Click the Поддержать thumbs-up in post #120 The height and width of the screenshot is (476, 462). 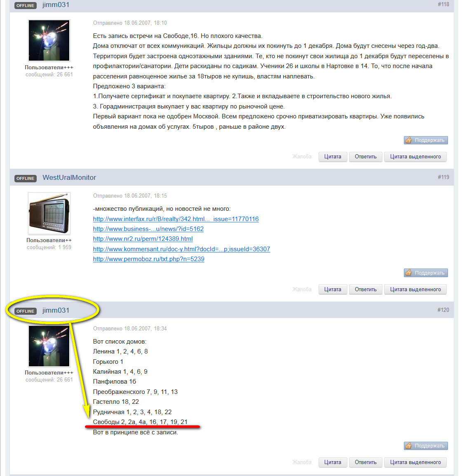(426, 445)
